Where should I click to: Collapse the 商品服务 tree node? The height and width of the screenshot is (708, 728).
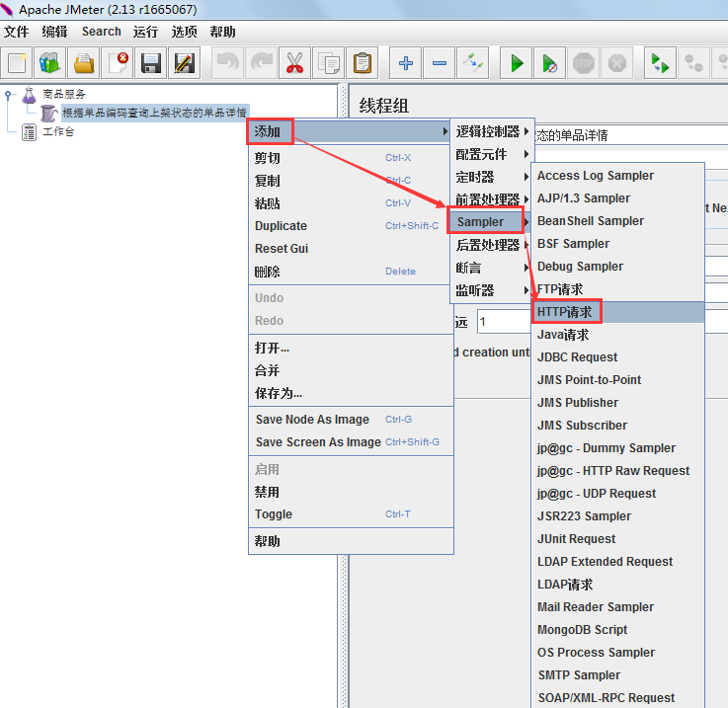(9, 95)
